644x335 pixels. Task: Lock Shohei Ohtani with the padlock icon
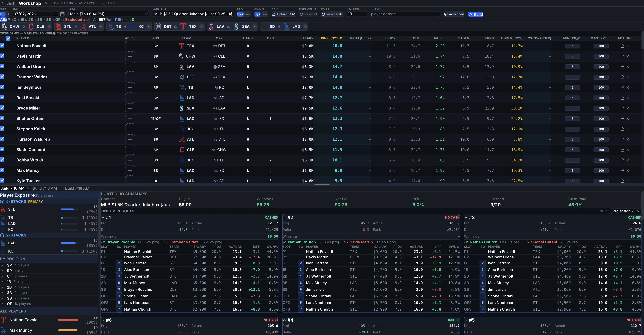point(622,119)
